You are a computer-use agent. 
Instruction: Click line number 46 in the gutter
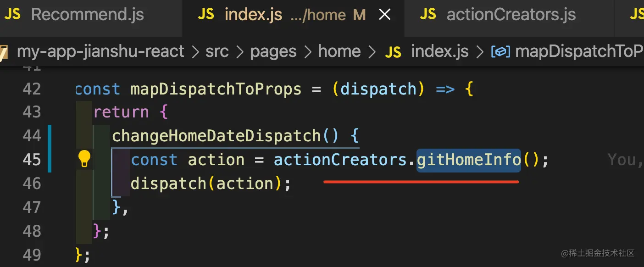point(32,184)
